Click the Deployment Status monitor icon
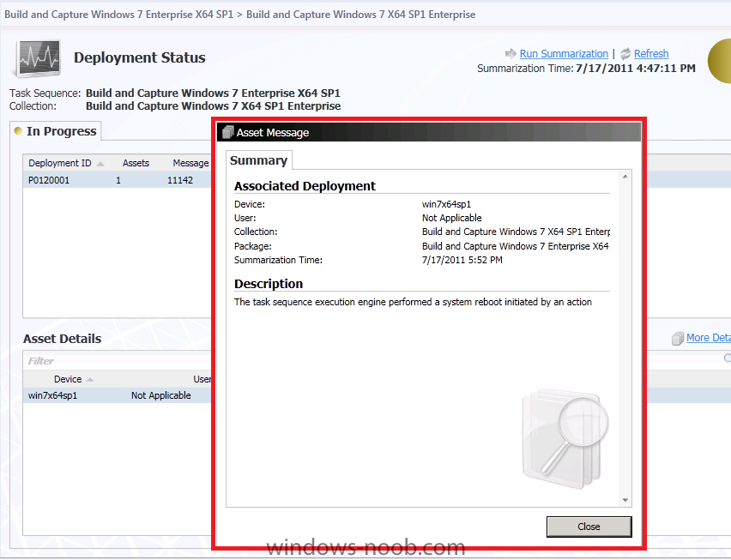The width and height of the screenshot is (731, 560). pyautogui.click(x=38, y=58)
